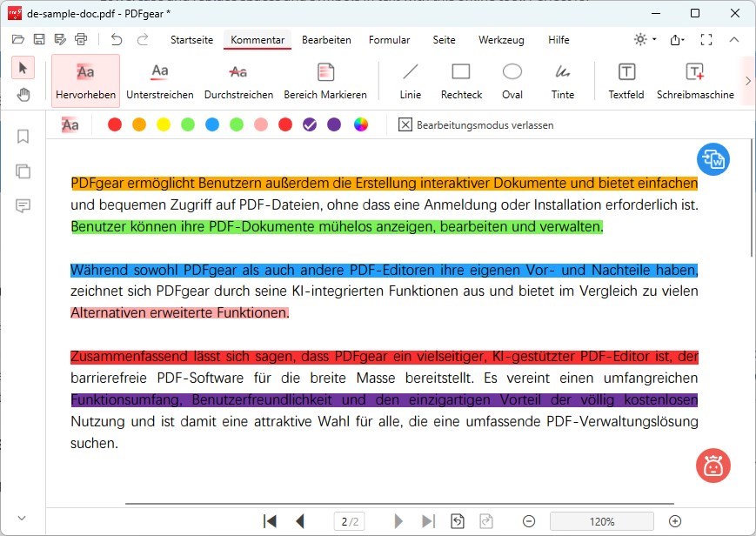
Task: Switch to the Bearbeiten tab
Action: [326, 40]
